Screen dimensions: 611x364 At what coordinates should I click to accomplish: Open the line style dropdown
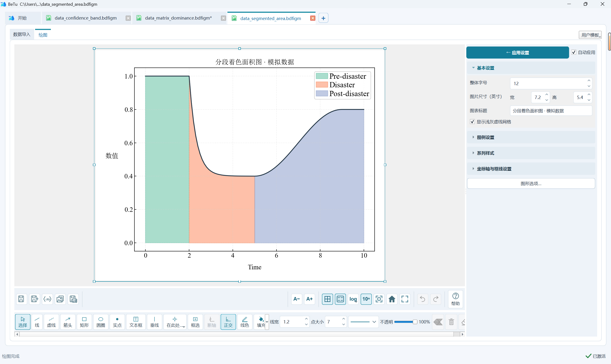click(363, 322)
